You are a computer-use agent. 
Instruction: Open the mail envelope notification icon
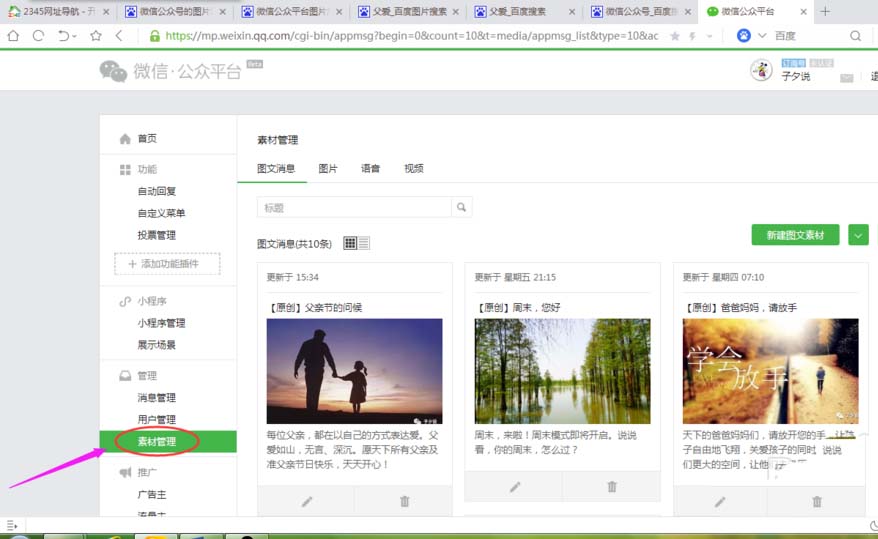(x=847, y=78)
